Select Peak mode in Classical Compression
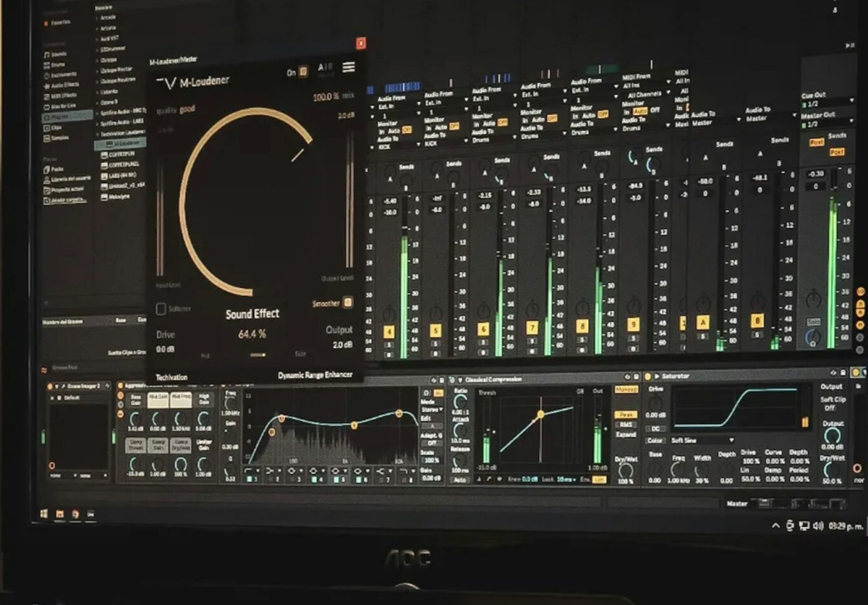 click(626, 414)
